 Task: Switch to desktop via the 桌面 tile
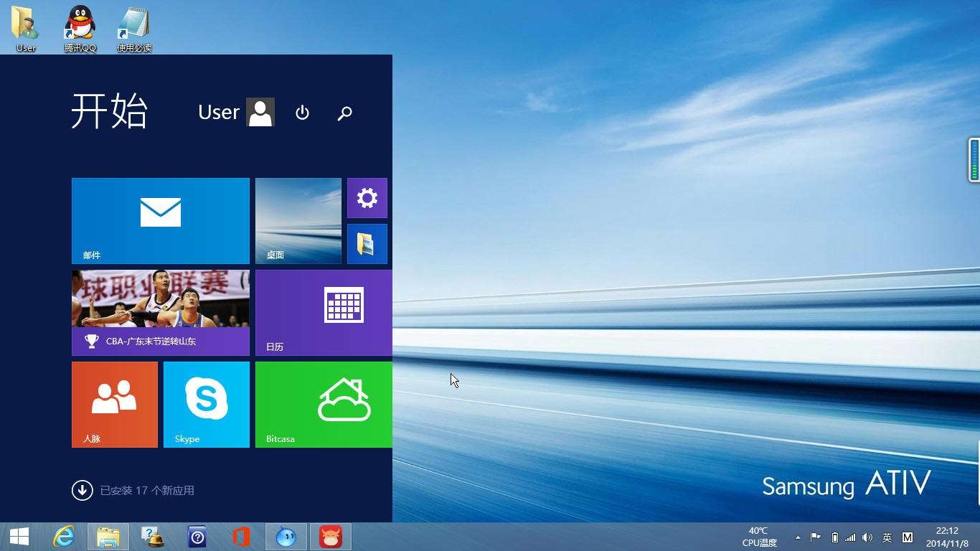click(x=298, y=220)
